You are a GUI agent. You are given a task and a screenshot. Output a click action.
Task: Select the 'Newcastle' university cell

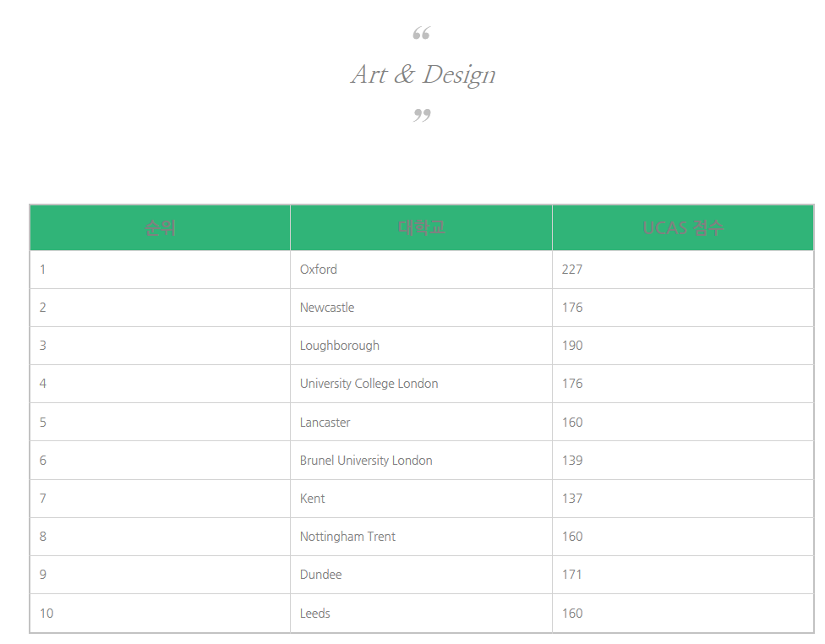[x=421, y=308]
